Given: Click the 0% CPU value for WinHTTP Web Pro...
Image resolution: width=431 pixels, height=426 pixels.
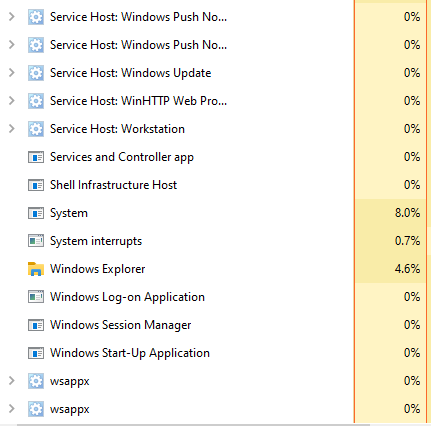Looking at the screenshot, I should [412, 101].
